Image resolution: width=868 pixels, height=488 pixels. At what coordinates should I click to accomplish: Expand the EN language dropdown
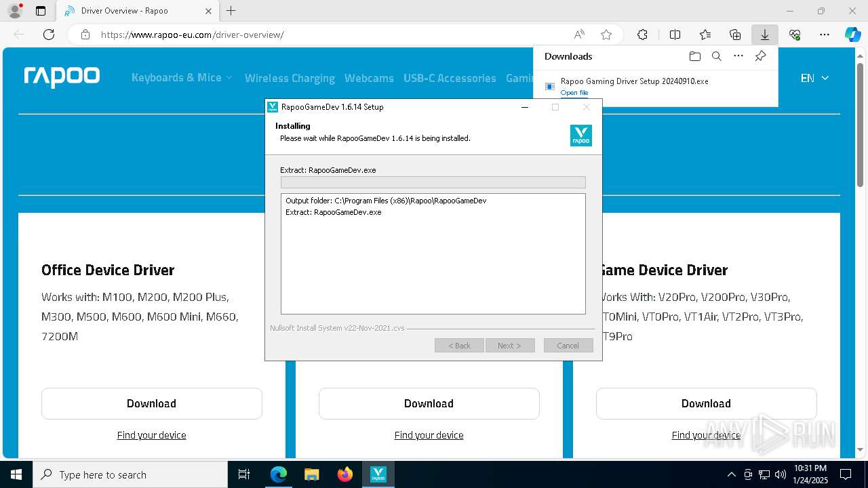[814, 78]
